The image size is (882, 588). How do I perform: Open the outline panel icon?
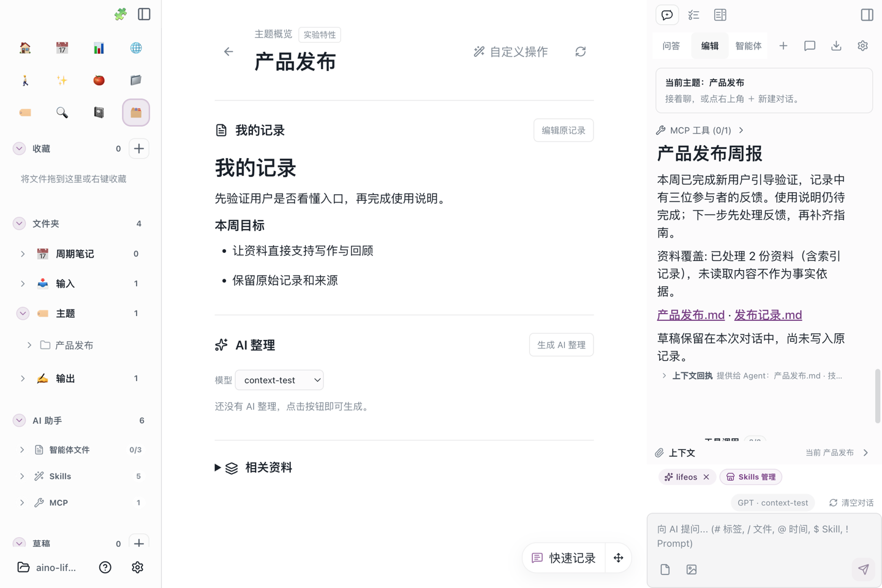[x=720, y=15]
